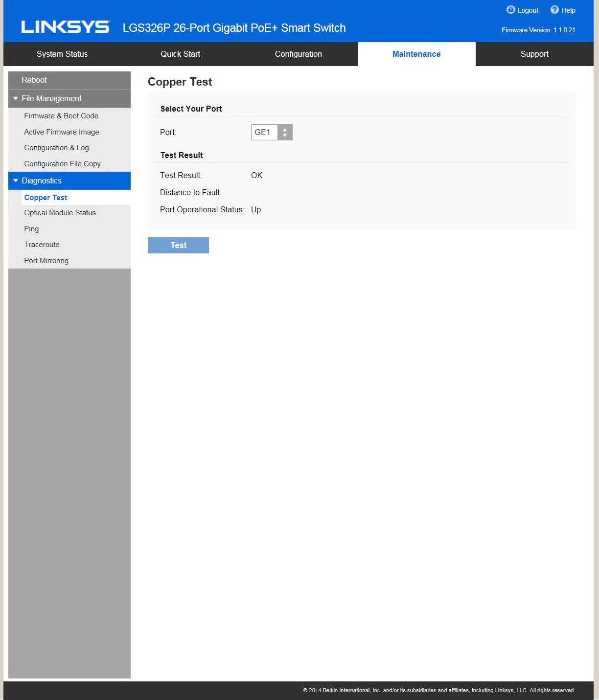Open Configuration & Log page

point(57,148)
